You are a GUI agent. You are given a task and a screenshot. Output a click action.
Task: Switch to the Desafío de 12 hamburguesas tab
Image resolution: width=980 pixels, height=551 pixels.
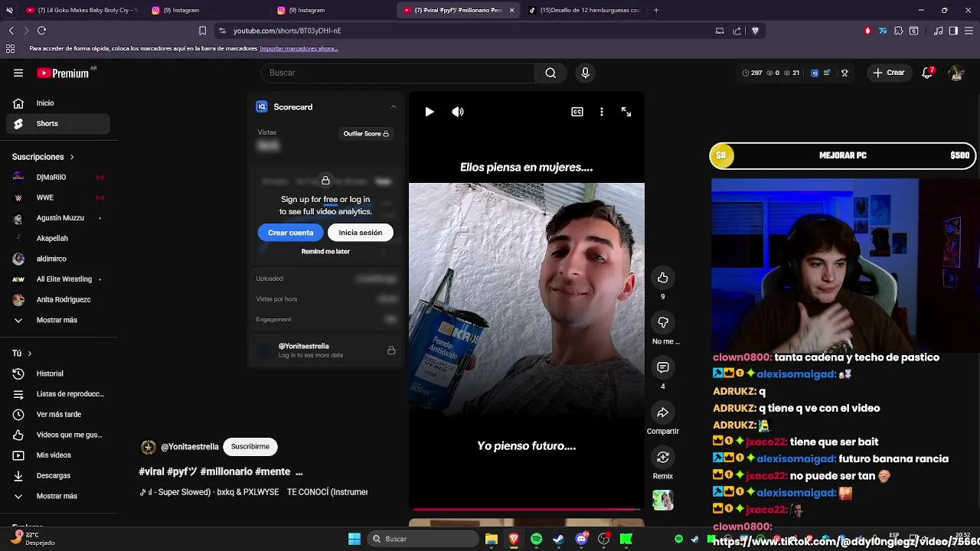pos(585,10)
